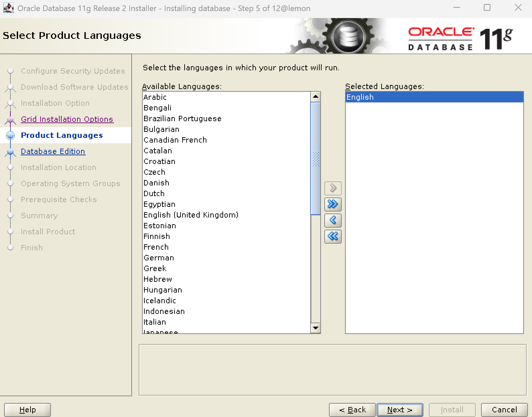Select Canadian French in the list
Viewport: 532px width, 417px height.
(x=226, y=140)
